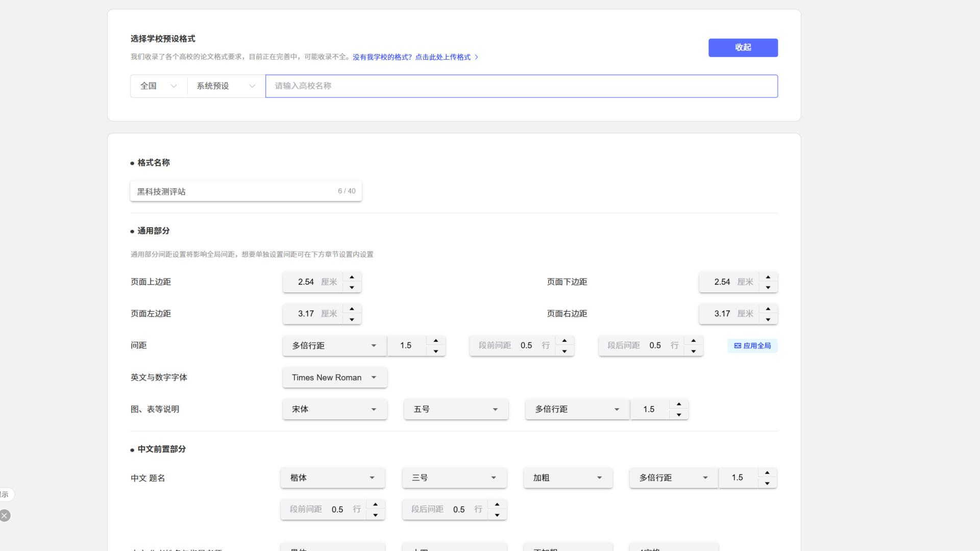Click the round close icon at left edge
Screen dimensions: 980x551
[x=5, y=516]
